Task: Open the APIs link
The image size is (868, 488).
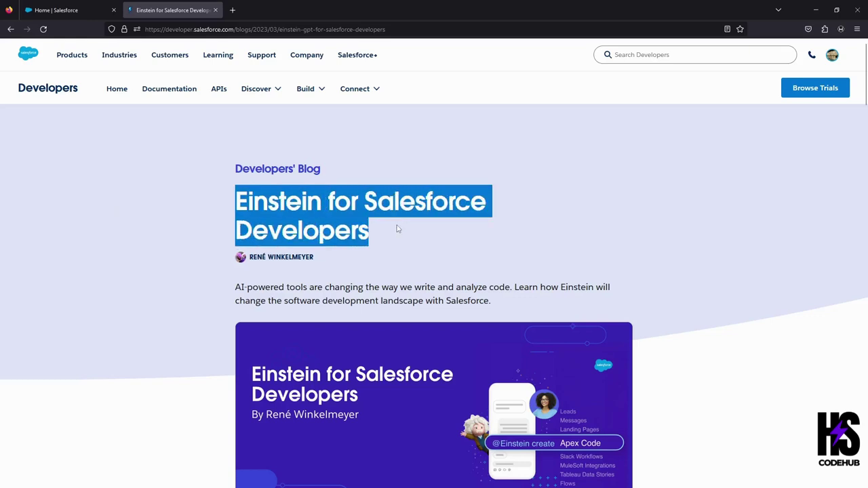Action: click(x=218, y=89)
